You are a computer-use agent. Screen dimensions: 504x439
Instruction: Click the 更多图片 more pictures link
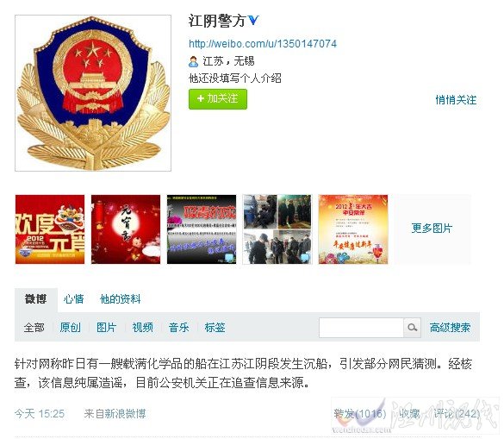[432, 229]
